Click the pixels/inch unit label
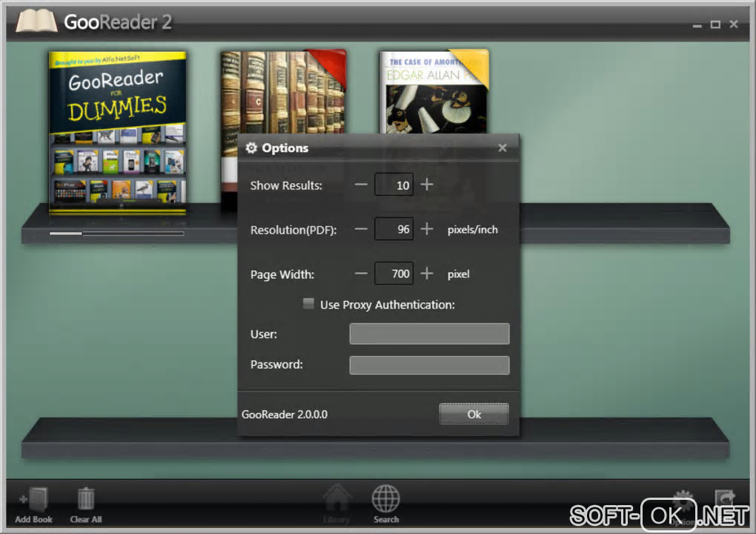The width and height of the screenshot is (756, 534). [x=473, y=230]
